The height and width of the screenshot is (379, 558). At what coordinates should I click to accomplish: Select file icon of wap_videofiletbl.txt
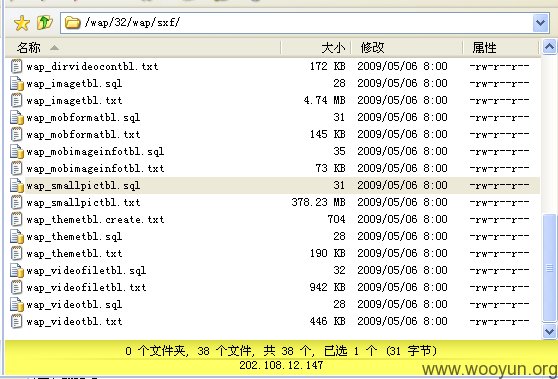(x=16, y=288)
